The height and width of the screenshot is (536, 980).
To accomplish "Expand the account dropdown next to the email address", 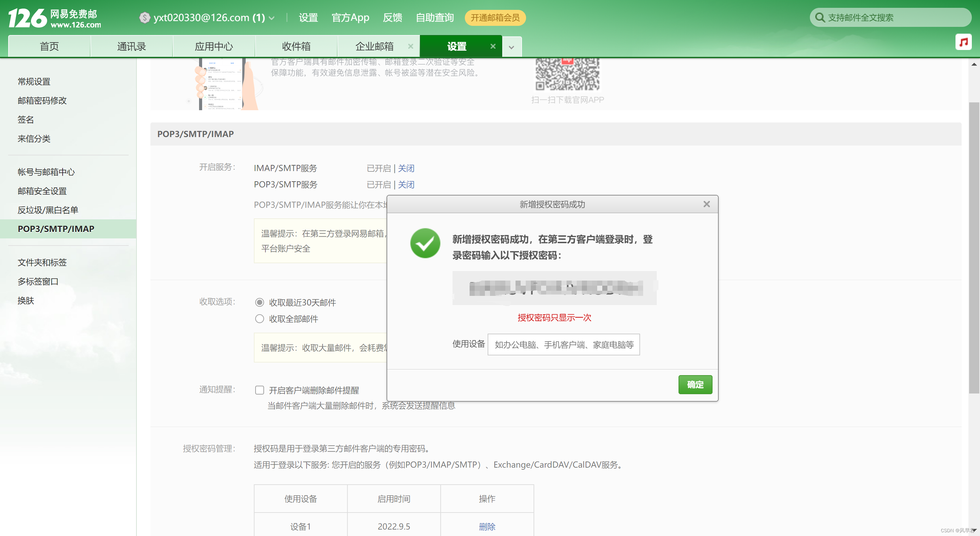I will [x=272, y=18].
